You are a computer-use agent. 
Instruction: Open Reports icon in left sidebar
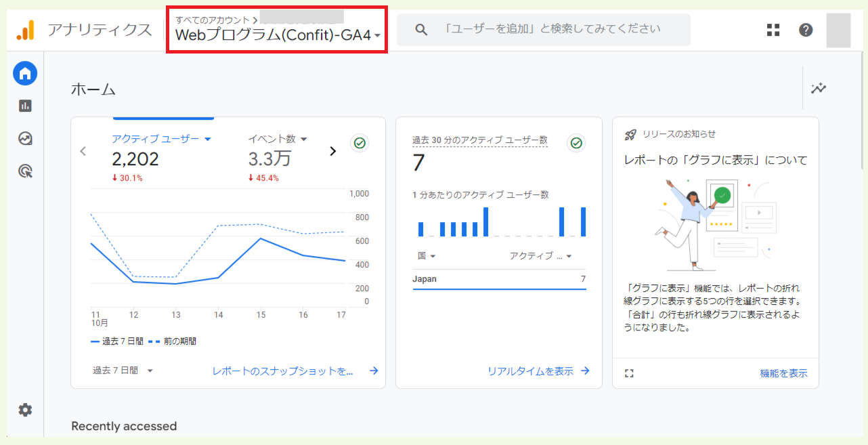coord(25,106)
